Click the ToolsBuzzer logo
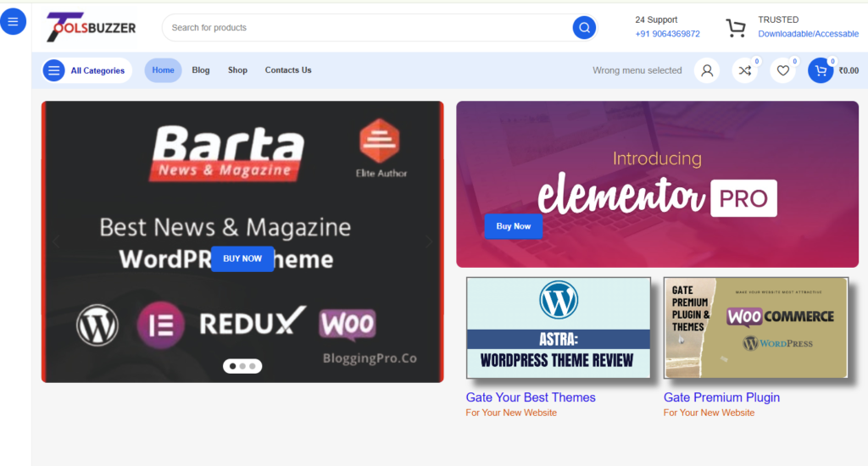This screenshot has height=466, width=868. coord(91,27)
